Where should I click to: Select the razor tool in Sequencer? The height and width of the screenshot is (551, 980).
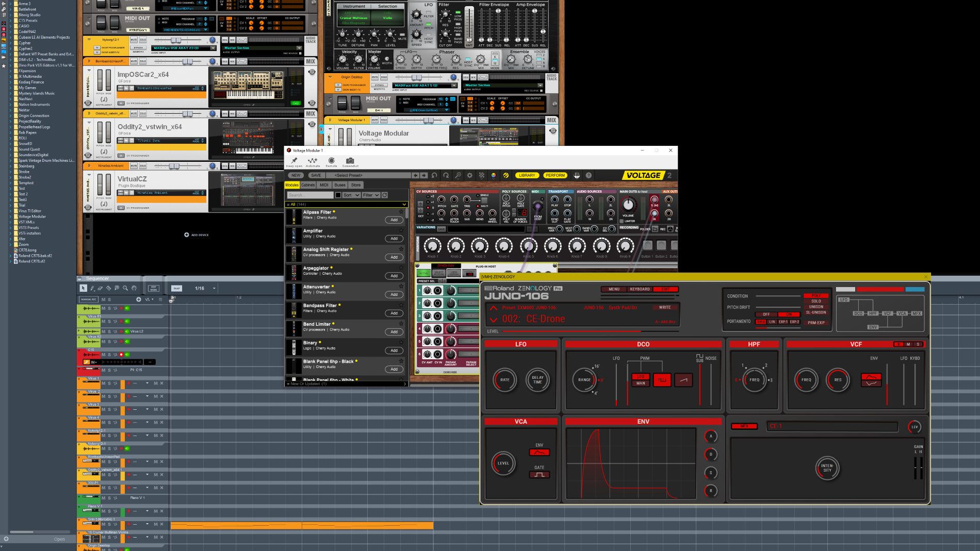pos(109,288)
